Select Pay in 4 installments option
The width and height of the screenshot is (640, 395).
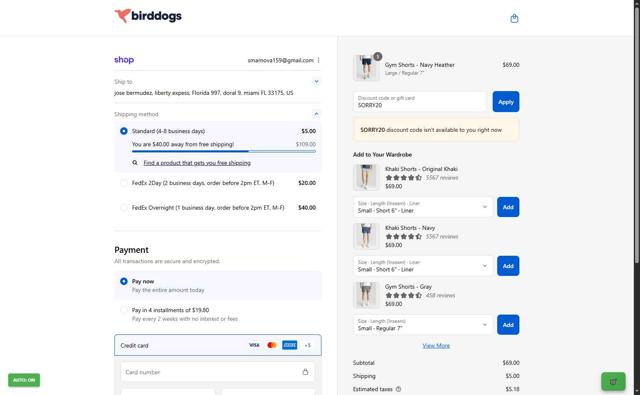tap(124, 310)
